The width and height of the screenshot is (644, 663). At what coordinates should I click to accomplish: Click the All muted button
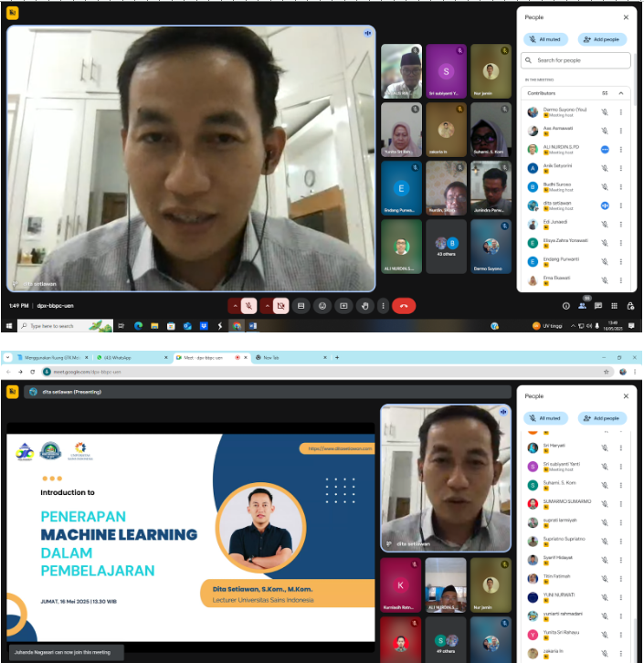(545, 39)
